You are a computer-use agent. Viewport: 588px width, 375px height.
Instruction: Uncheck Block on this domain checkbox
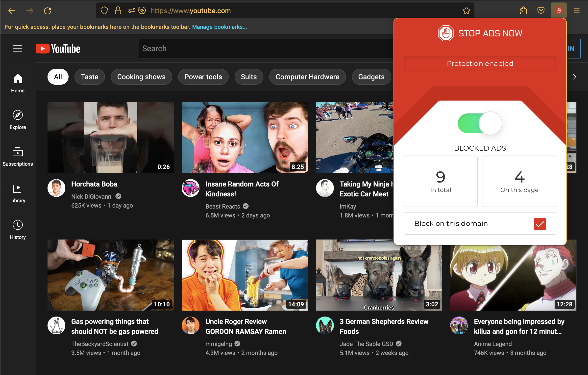pos(540,224)
